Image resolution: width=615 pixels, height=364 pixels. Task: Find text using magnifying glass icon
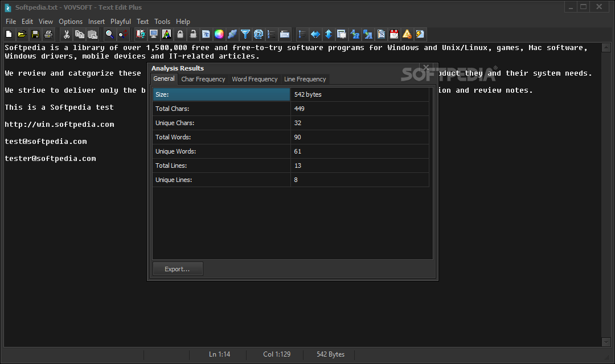point(109,35)
